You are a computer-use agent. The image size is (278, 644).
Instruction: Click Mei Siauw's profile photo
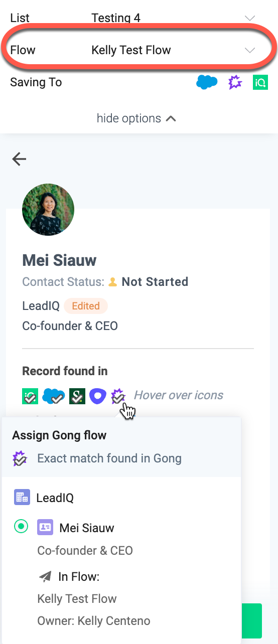[x=48, y=209]
